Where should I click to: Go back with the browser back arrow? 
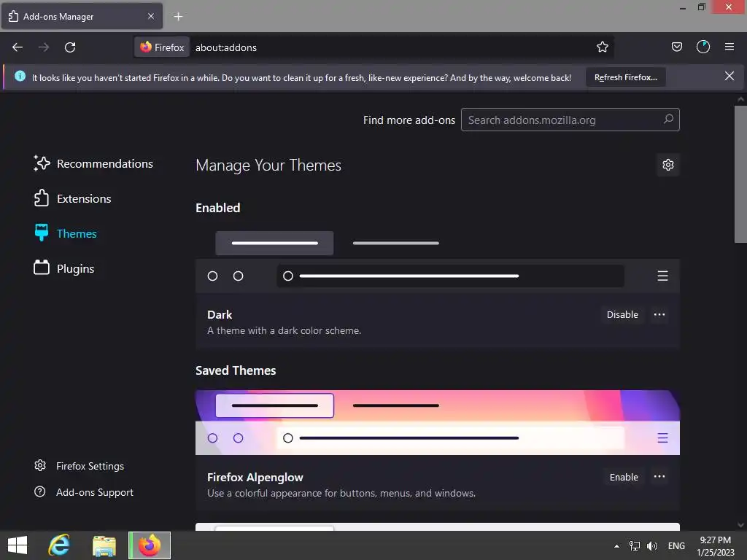[x=18, y=47]
